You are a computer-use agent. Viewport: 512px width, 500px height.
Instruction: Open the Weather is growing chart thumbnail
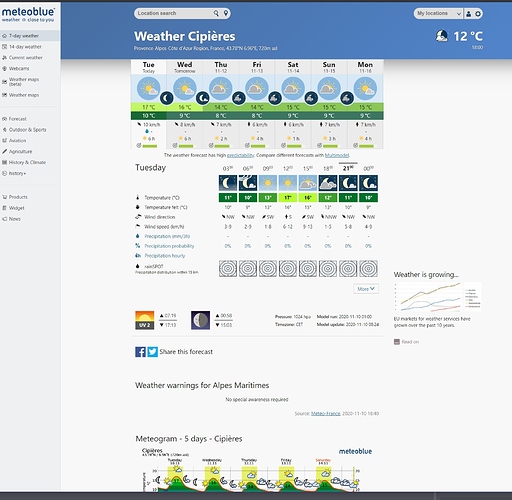click(437, 297)
